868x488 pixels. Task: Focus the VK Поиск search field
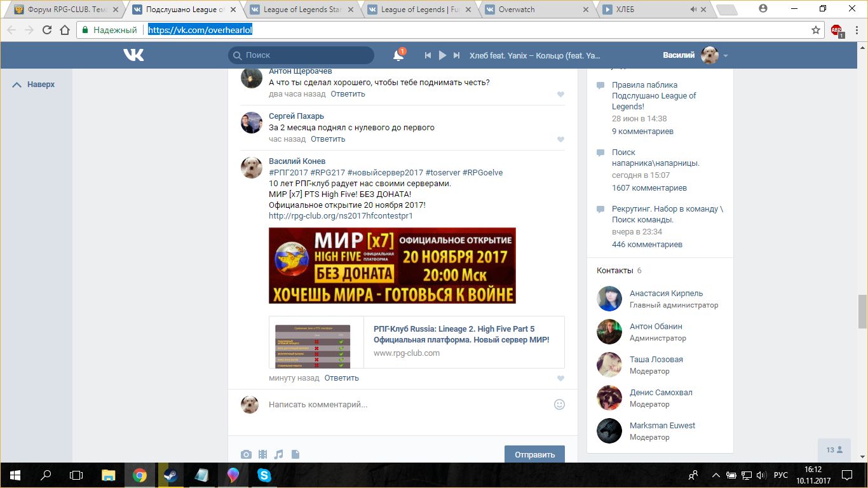301,55
